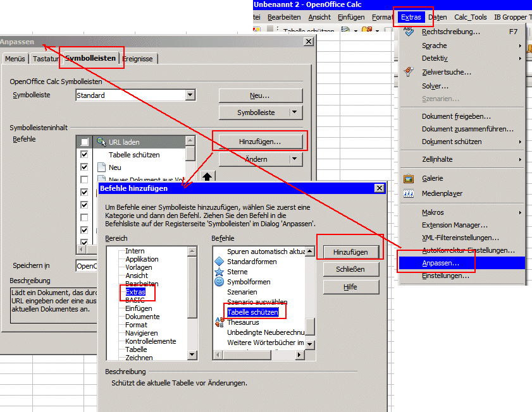The height and width of the screenshot is (412, 532).
Task: Open the Ändern button dropdown
Action: [295, 159]
